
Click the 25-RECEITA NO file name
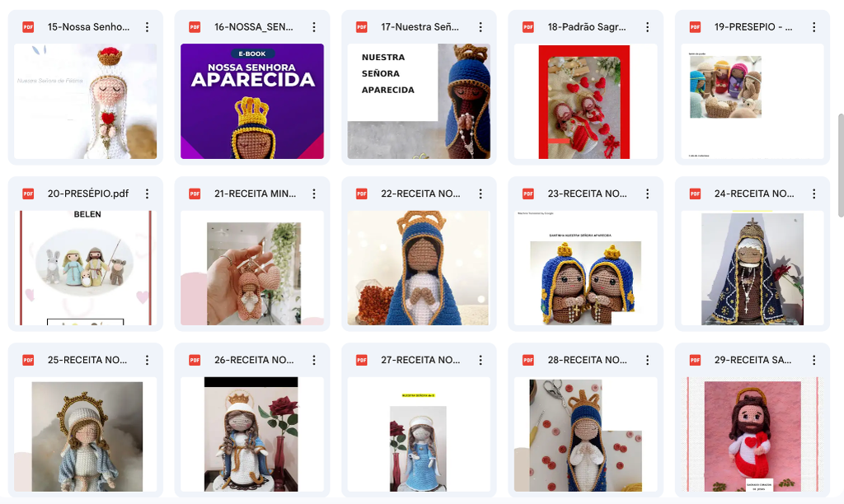pos(87,360)
